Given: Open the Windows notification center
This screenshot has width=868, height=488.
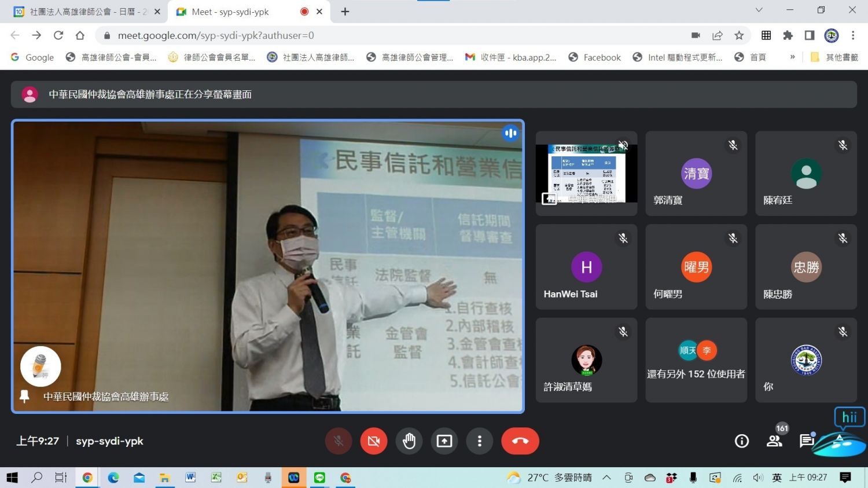Looking at the screenshot, I should coord(845,478).
